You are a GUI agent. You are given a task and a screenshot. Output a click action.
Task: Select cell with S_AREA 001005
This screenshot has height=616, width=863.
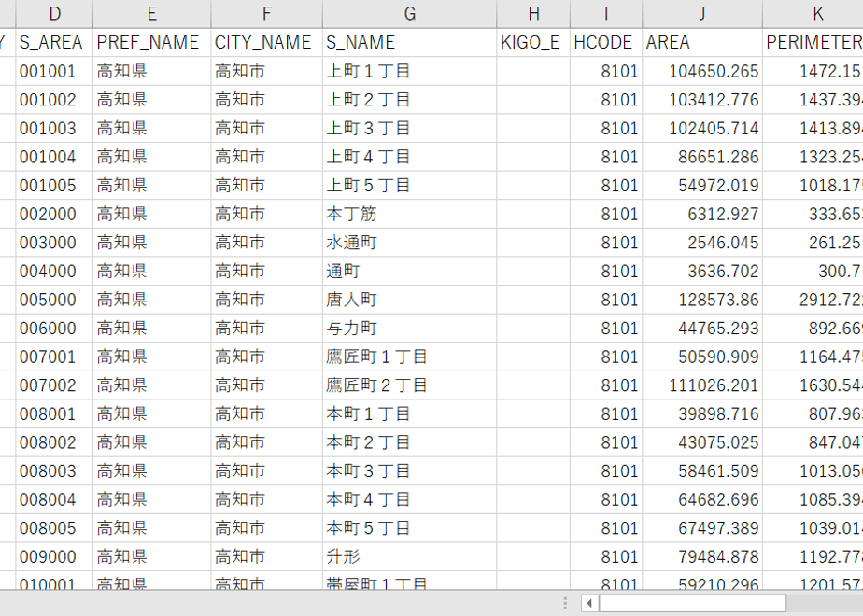click(x=54, y=186)
